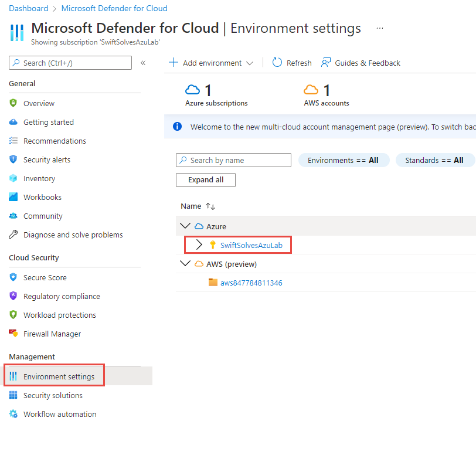Click the Search (Ctrl+/) sidebar field

click(70, 63)
